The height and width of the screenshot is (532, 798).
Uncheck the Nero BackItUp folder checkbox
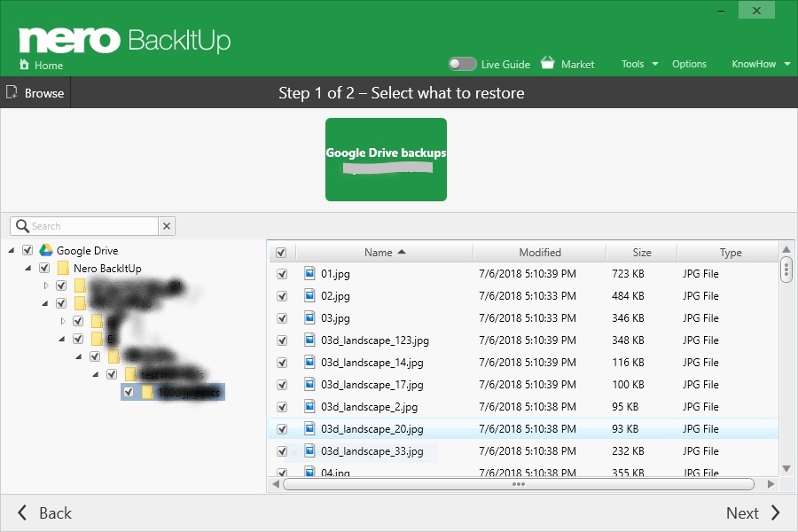pyautogui.click(x=44, y=268)
